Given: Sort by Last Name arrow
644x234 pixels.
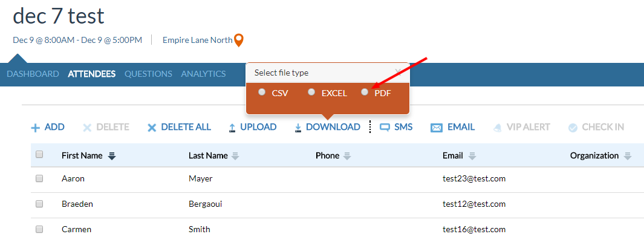Looking at the screenshot, I should [x=235, y=156].
